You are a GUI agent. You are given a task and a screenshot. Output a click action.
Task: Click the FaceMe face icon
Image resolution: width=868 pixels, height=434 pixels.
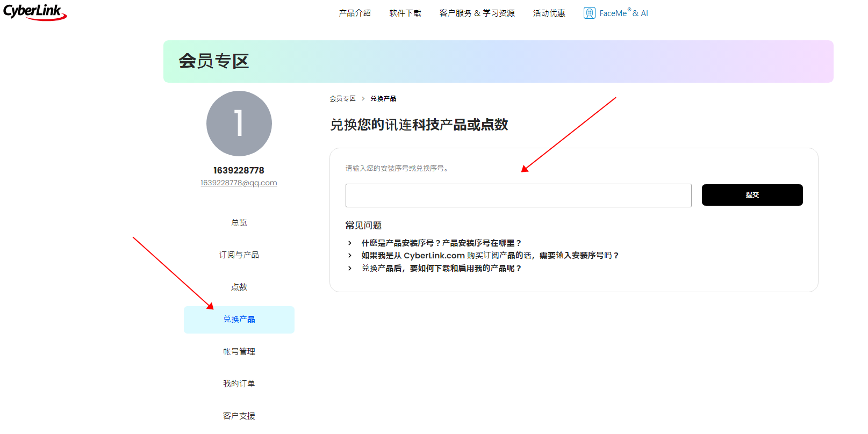coord(589,13)
